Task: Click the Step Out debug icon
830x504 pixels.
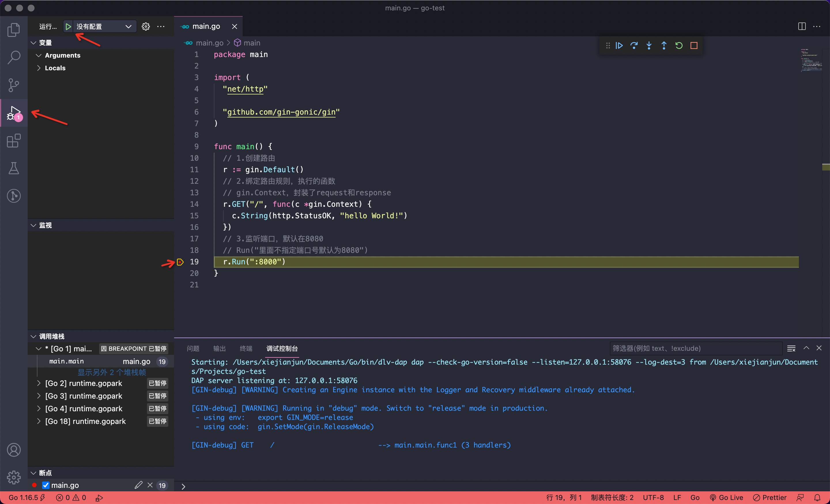Action: click(664, 46)
